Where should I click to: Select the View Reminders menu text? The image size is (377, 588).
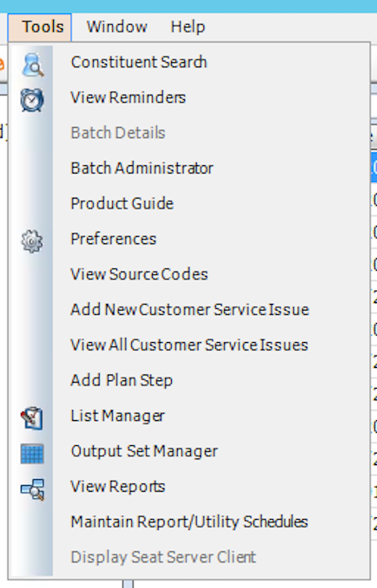128,97
